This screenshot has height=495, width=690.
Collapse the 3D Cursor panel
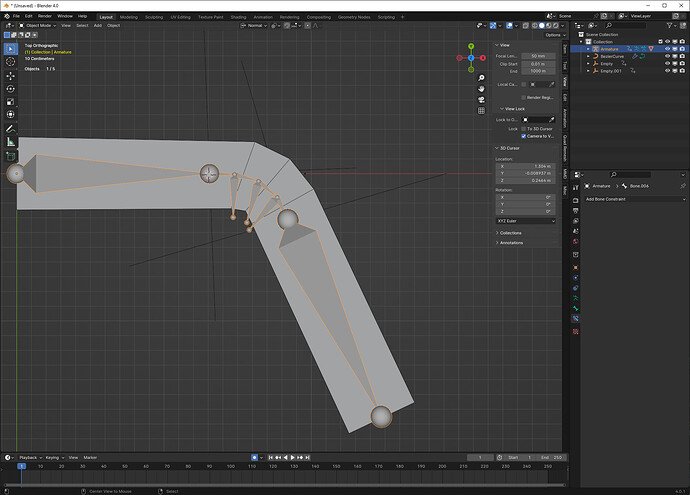(x=510, y=148)
